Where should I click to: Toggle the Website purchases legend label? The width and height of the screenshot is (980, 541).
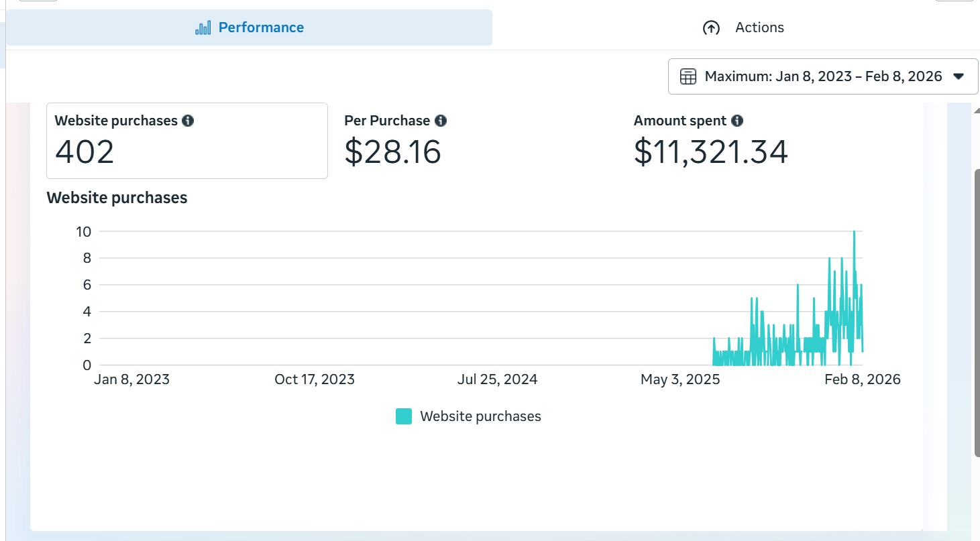click(x=480, y=416)
